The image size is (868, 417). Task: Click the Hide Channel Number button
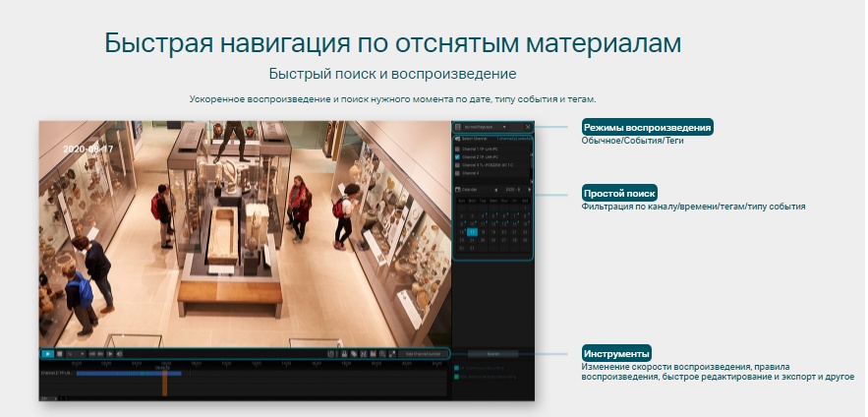tap(422, 353)
